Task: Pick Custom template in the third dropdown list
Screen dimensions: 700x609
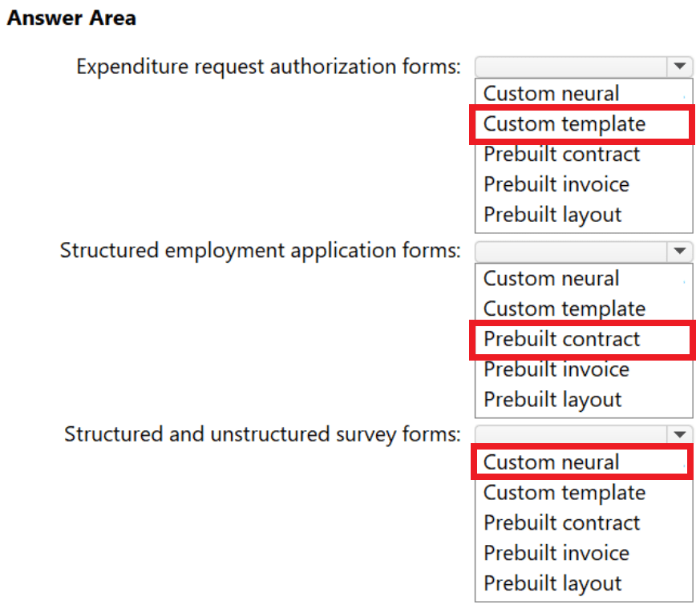Action: coord(564,492)
